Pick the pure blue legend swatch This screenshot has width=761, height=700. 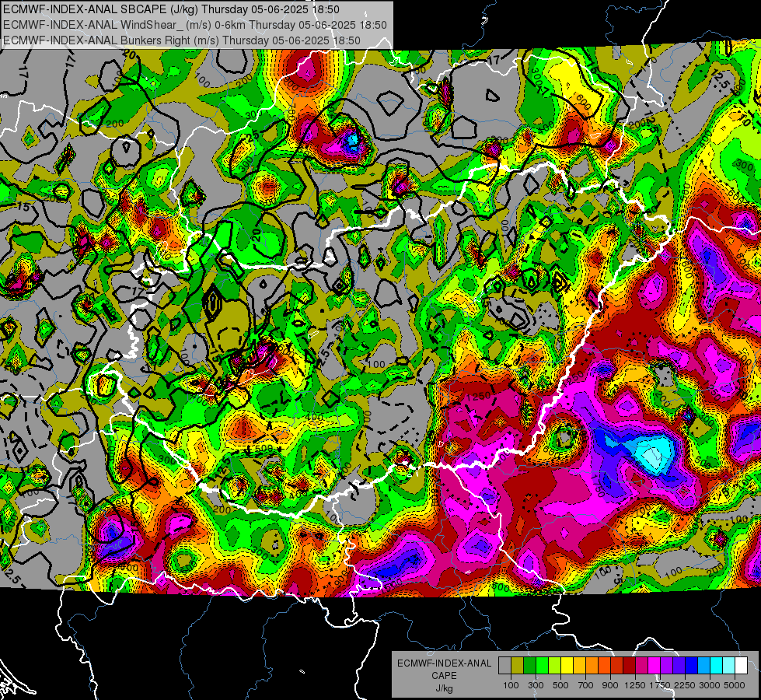[691, 665]
